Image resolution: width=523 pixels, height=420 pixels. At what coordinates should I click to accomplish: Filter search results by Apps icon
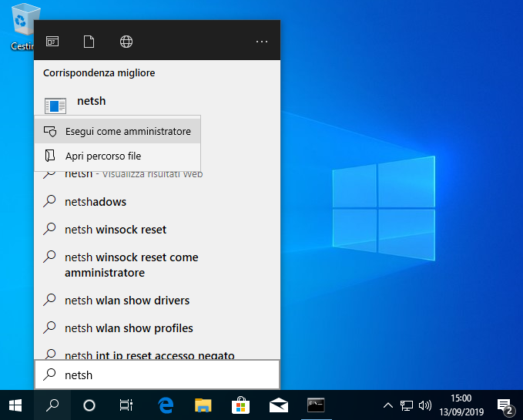pyautogui.click(x=52, y=42)
